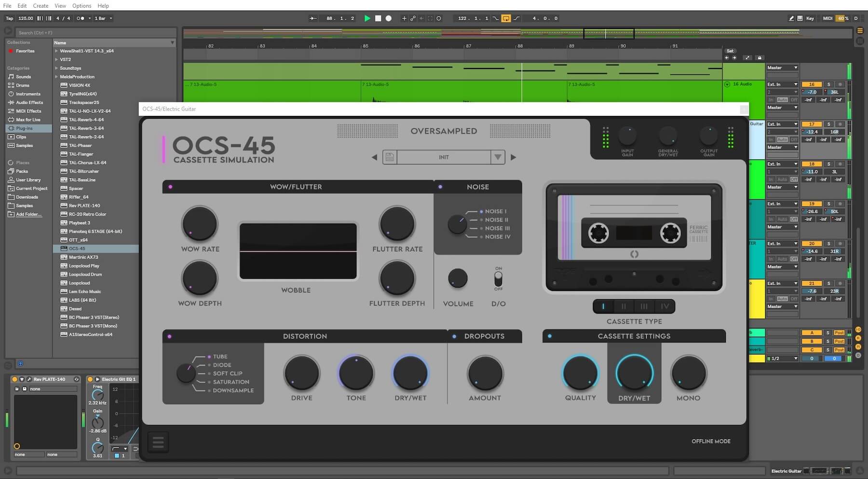The width and height of the screenshot is (868, 479).
Task: Toggle the D/O on-off switch
Action: (x=498, y=279)
